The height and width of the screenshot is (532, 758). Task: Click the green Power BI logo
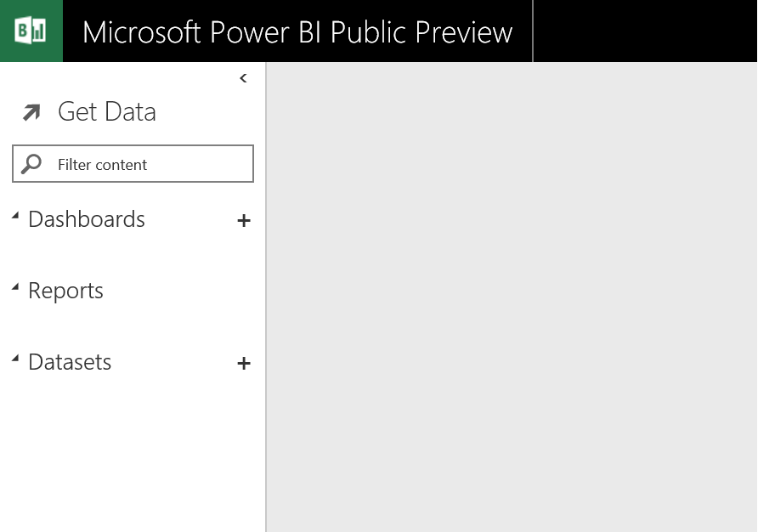pos(31,31)
